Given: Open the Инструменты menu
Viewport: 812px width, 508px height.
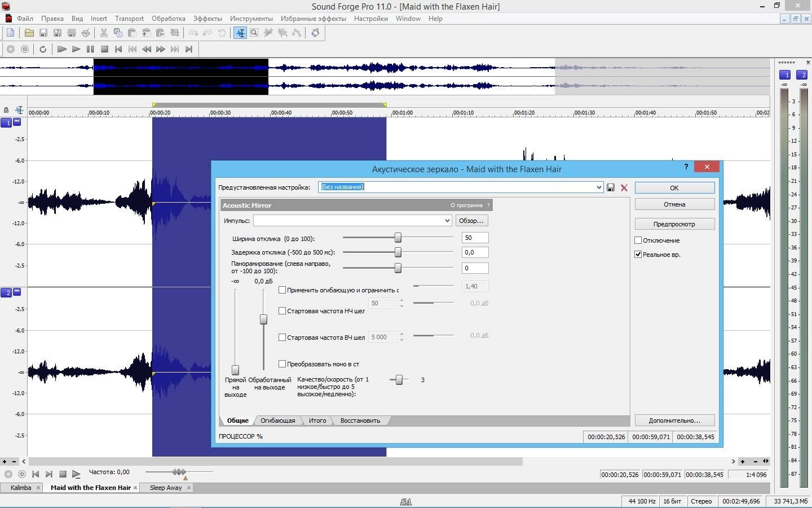Looking at the screenshot, I should (251, 19).
